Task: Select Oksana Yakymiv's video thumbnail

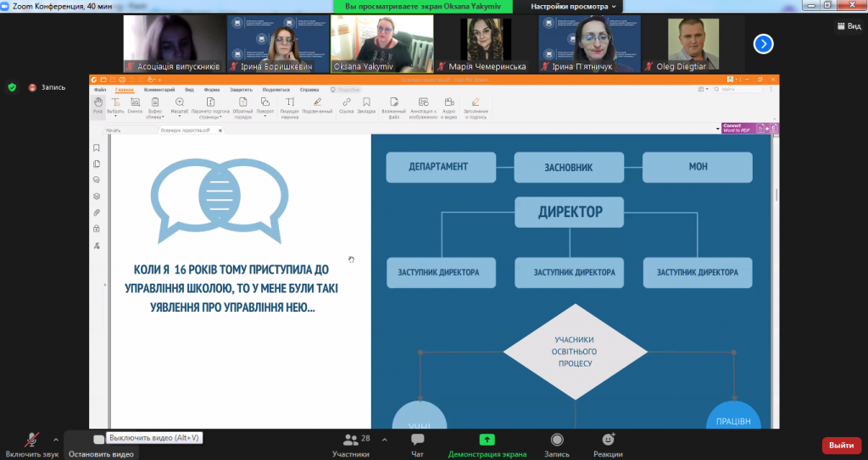Action: 382,44
